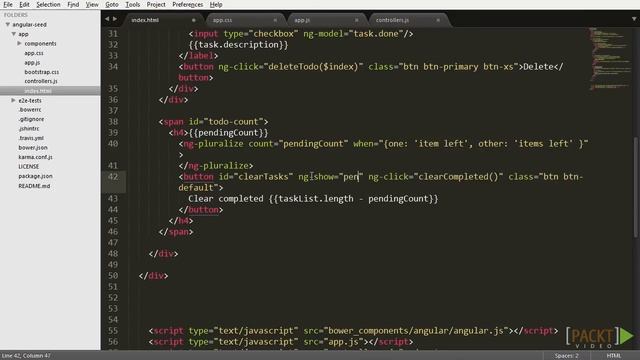Collapse the angular-seed folder
This screenshot has height=360, width=640.
(x=7, y=24)
